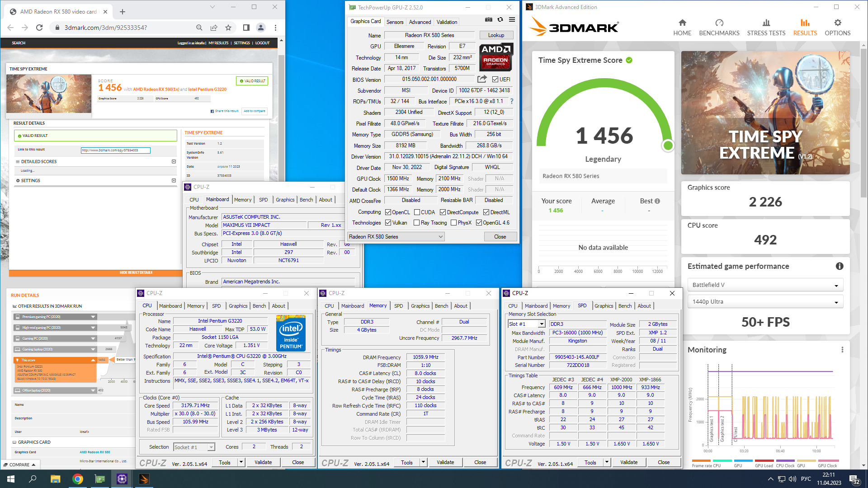This screenshot has height=488, width=868.
Task: Export BIOS with share icon in GPU-Z
Action: (482, 79)
